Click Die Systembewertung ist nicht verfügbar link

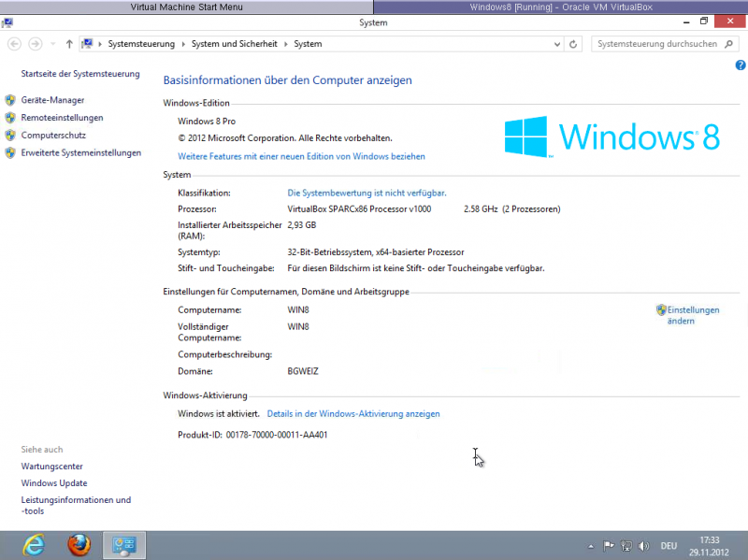coord(367,194)
